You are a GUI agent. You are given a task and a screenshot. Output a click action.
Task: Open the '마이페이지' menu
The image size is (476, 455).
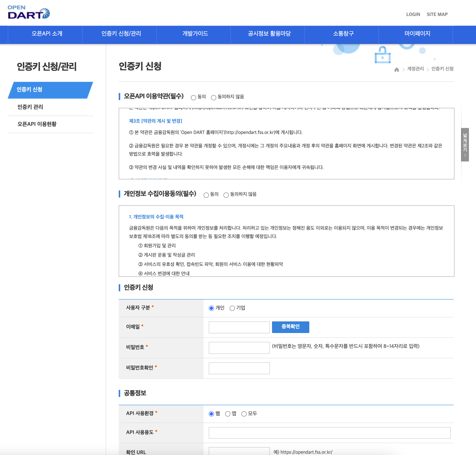click(x=417, y=33)
